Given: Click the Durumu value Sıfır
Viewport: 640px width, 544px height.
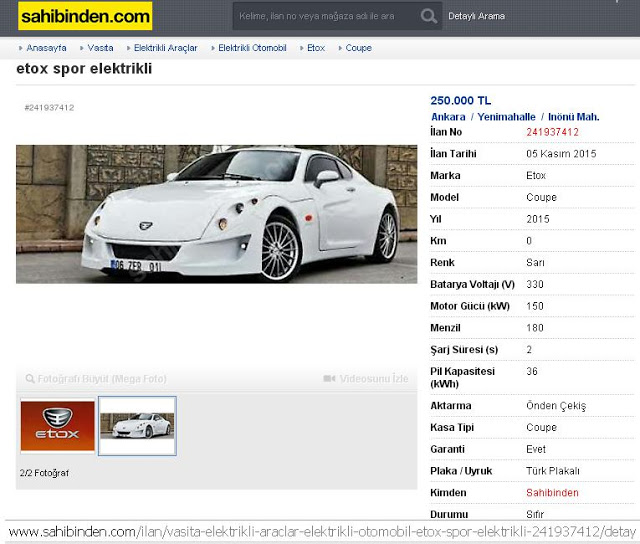Looking at the screenshot, I should 535,514.
